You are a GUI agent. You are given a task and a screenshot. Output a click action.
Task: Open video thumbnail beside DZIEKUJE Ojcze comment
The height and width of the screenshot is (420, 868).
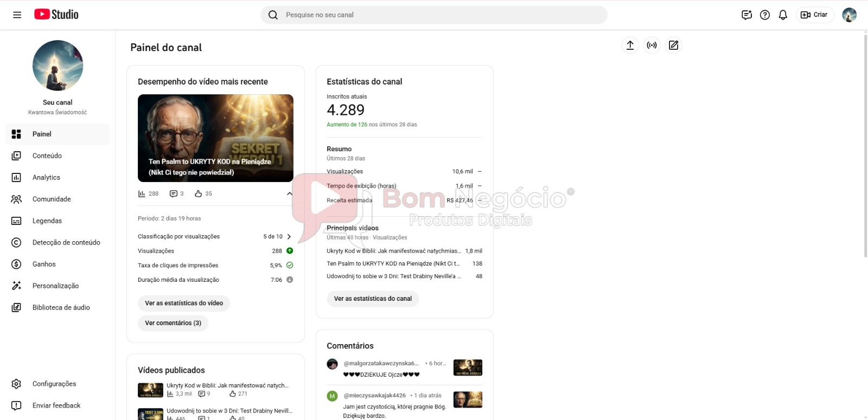468,367
